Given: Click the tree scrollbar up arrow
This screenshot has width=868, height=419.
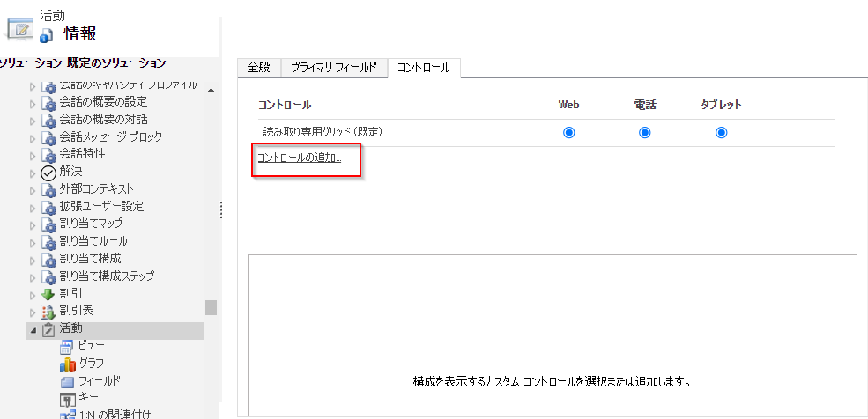Looking at the screenshot, I should point(211,90).
